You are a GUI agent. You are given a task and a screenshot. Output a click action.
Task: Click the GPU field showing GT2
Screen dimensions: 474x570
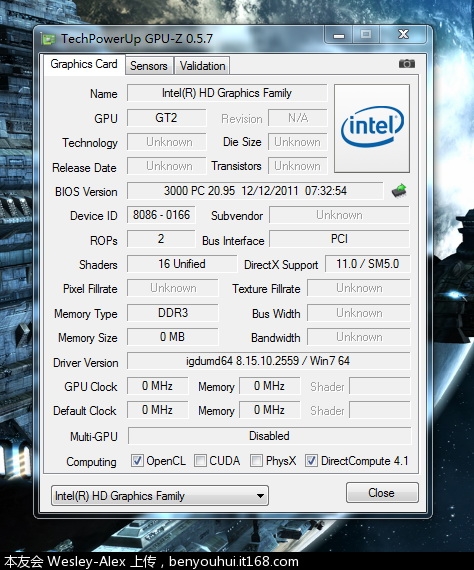[166, 118]
